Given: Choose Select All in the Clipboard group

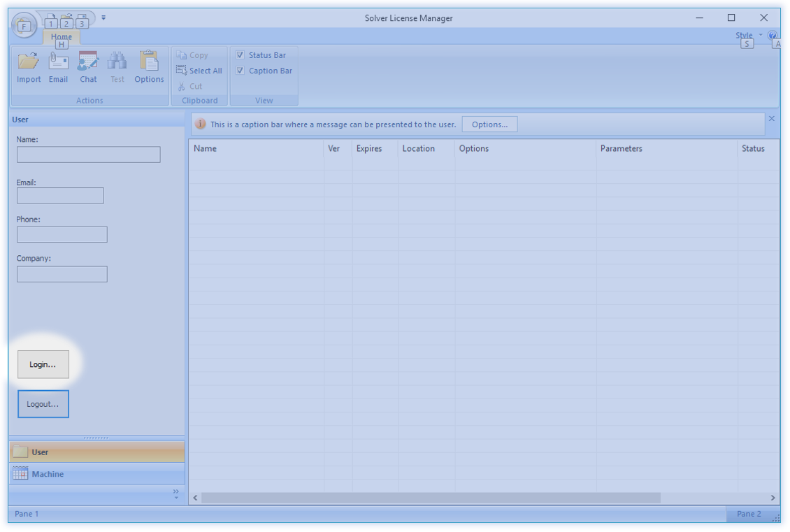Looking at the screenshot, I should (199, 71).
